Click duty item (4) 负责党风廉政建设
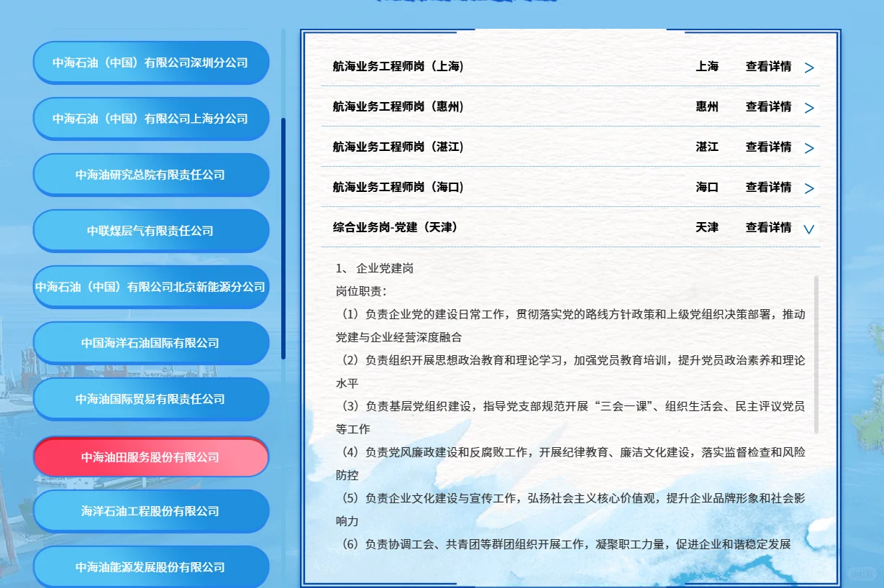 click(570, 464)
